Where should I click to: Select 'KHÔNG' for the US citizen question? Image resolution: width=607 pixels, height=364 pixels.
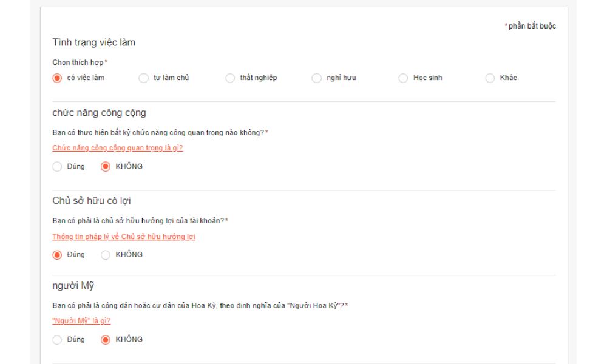coord(106,340)
